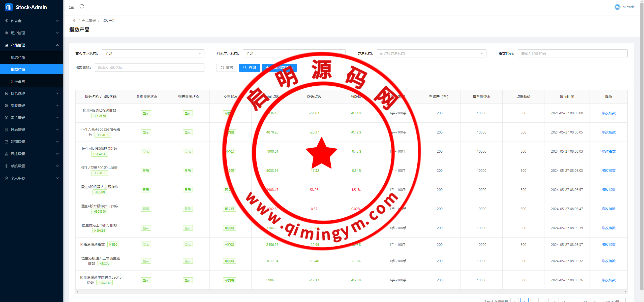Open the 交易状态 select dropdown
The width and height of the screenshot is (644, 302).
(431, 53)
